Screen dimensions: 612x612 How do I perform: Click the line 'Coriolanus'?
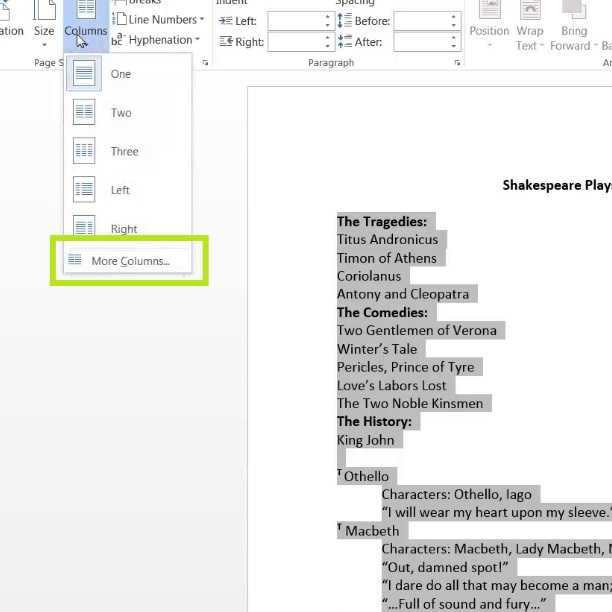(369, 276)
